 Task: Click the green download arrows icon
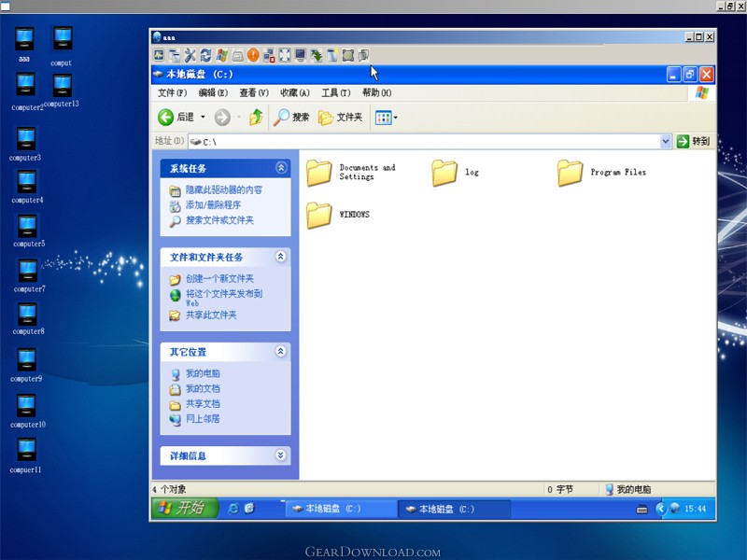[317, 55]
